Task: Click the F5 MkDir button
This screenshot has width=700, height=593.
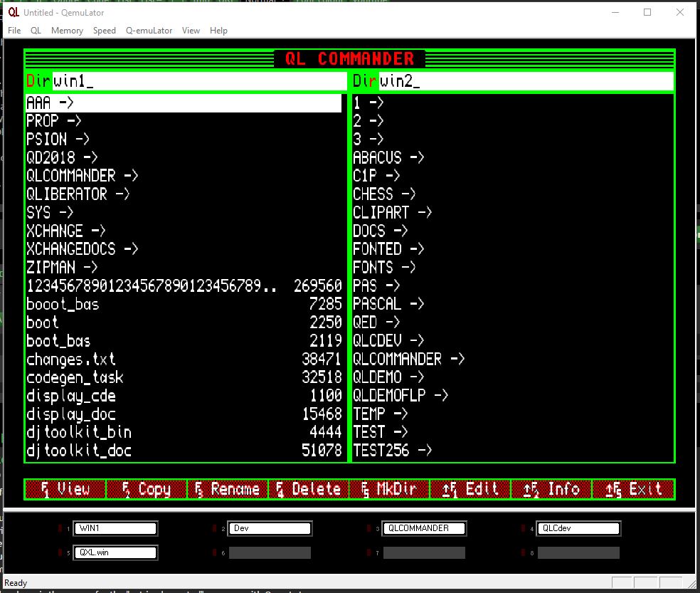Action: (x=389, y=489)
